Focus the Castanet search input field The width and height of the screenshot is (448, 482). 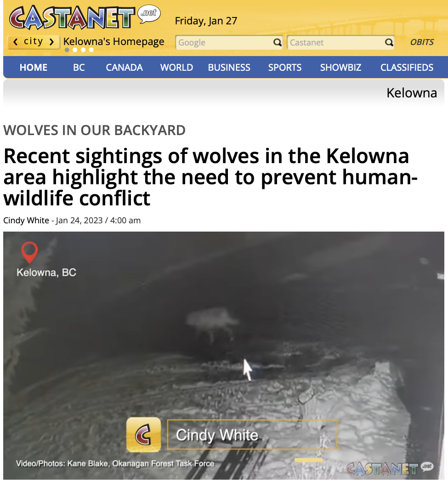(336, 42)
